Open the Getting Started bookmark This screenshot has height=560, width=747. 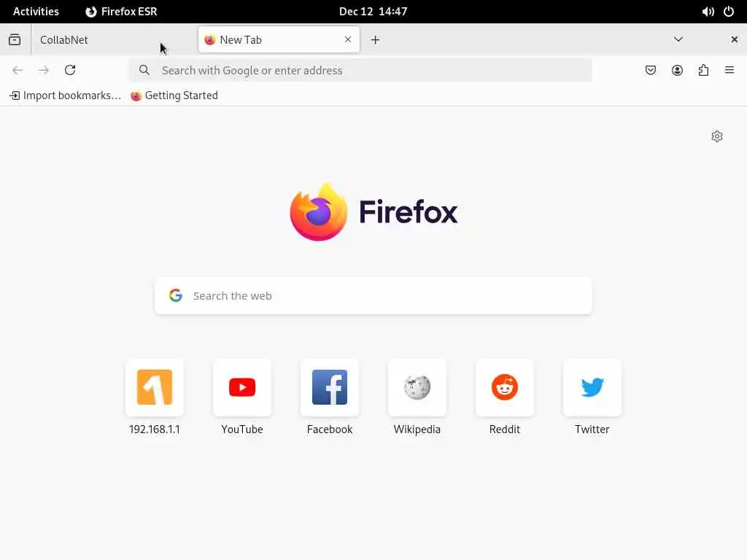point(174,96)
